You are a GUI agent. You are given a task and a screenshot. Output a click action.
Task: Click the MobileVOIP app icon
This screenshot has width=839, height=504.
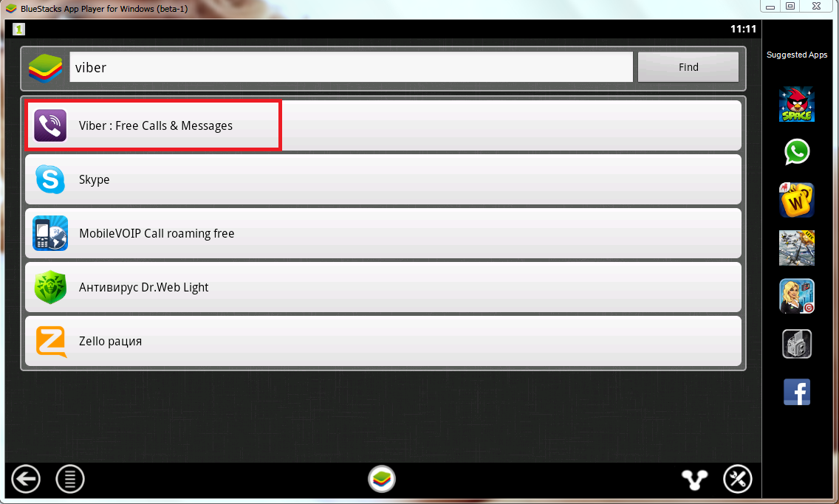(x=50, y=234)
